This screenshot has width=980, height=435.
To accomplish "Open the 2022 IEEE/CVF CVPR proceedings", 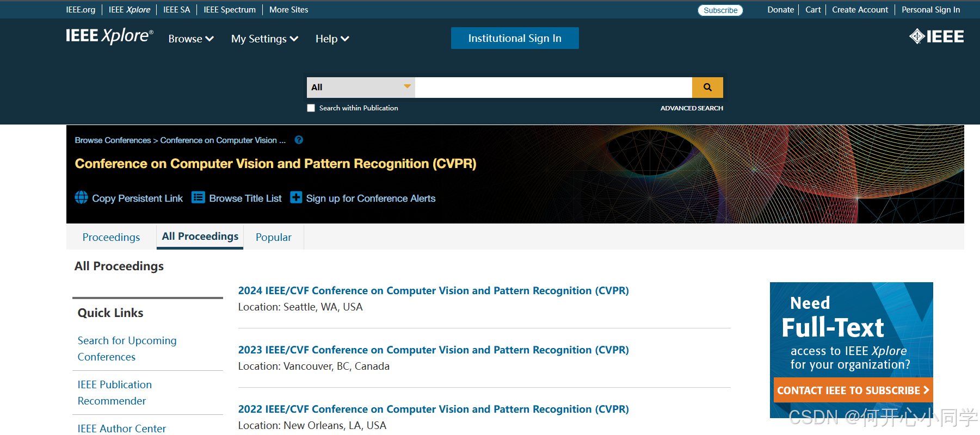I will coord(433,409).
